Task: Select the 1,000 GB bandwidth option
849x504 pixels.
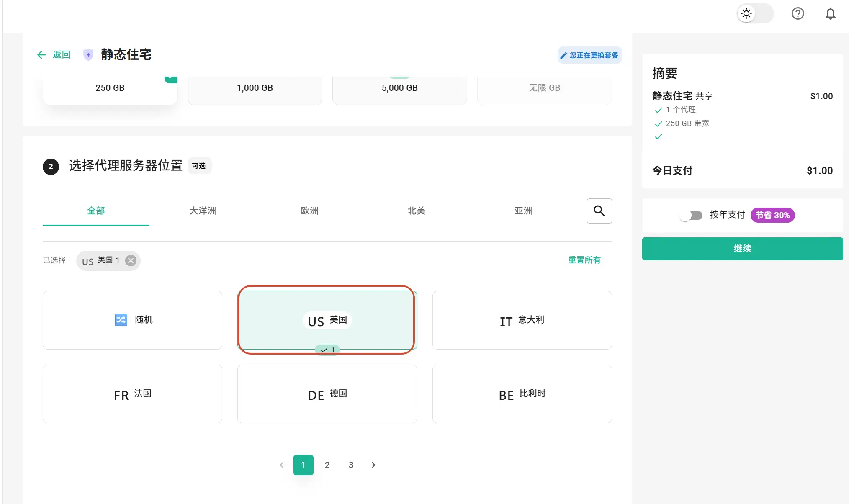Action: [x=255, y=88]
